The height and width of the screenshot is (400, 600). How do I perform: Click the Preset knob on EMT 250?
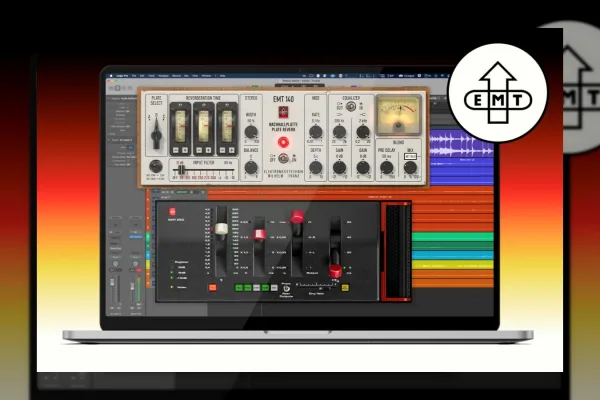286,289
